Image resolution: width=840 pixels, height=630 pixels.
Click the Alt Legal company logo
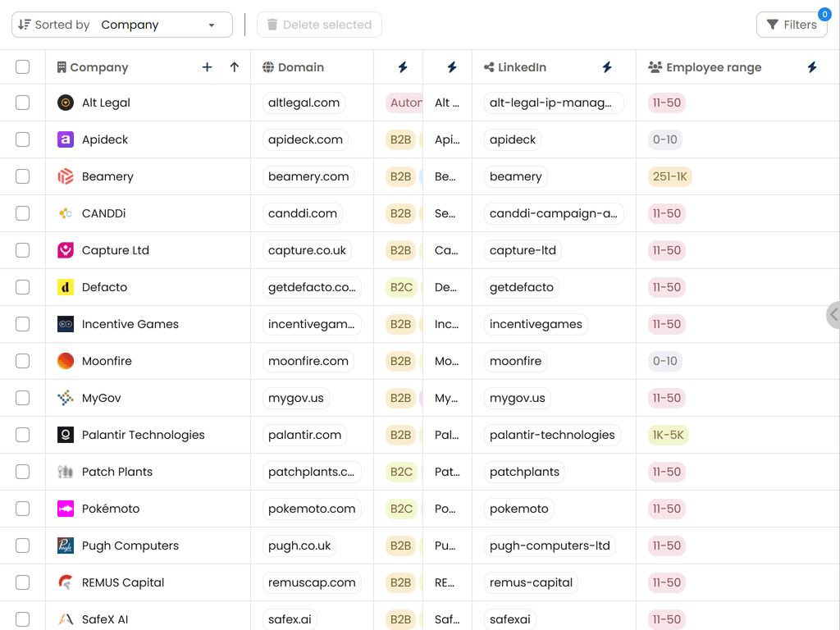tap(66, 103)
